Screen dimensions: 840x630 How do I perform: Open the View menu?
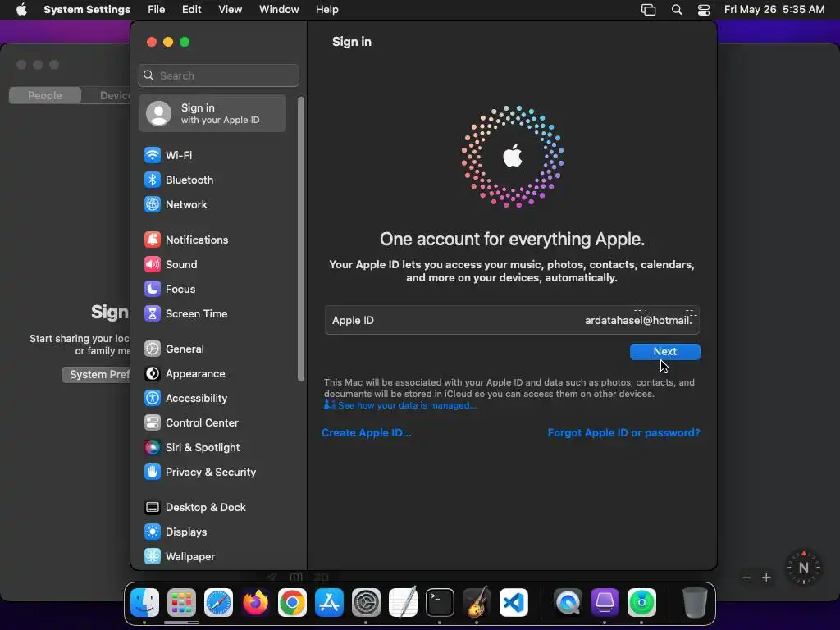[x=230, y=10]
